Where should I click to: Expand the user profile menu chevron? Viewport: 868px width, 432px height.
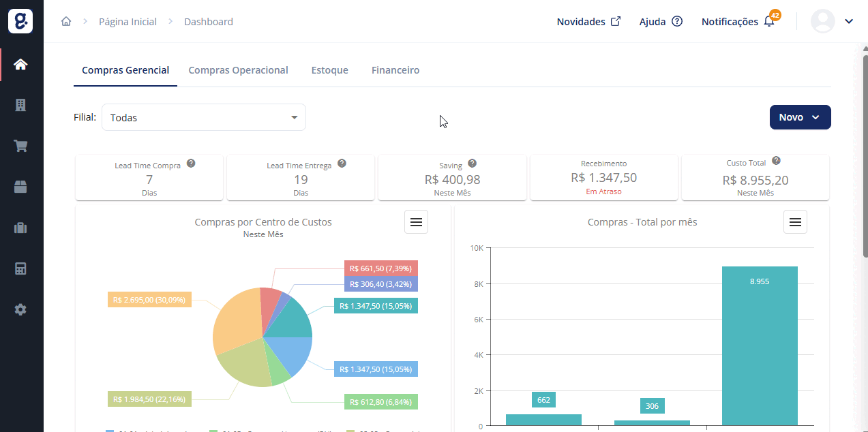click(849, 21)
